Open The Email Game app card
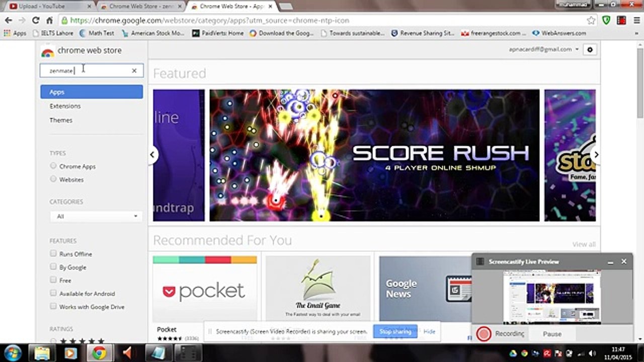Viewport: 644px width, 362px height. click(x=318, y=298)
